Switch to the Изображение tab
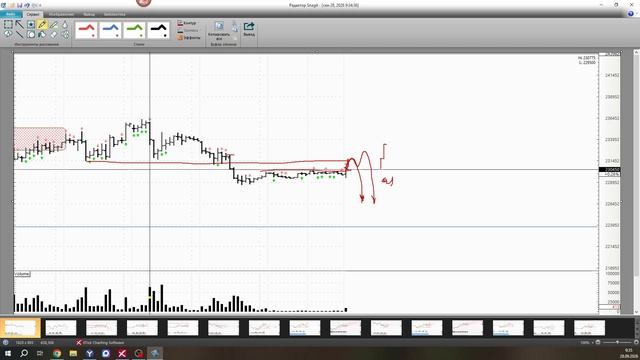This screenshot has width=640, height=360. click(61, 14)
